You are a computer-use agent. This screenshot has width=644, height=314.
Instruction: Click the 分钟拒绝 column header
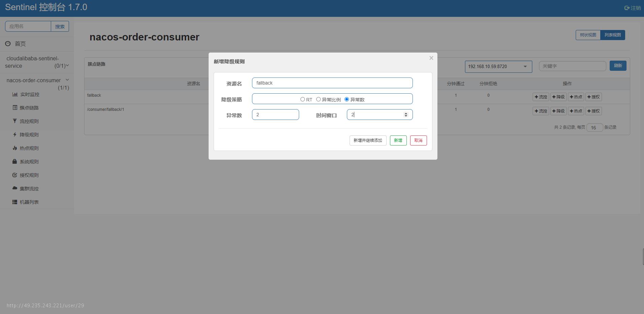click(488, 84)
